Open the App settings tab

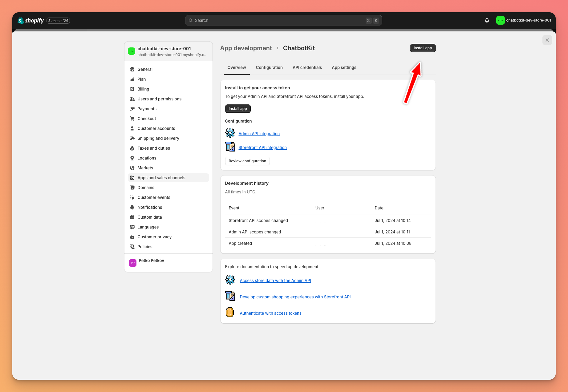(x=344, y=67)
